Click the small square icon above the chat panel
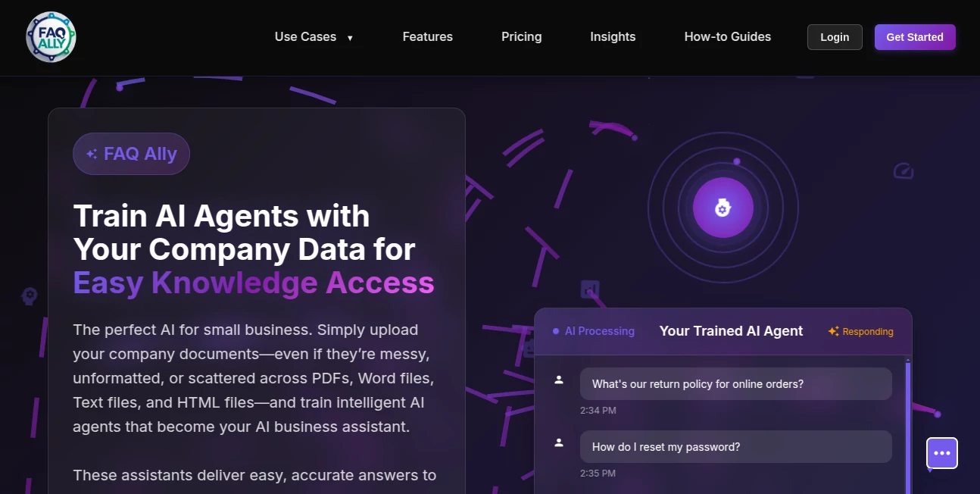Screen dimensions: 980x494 590,289
